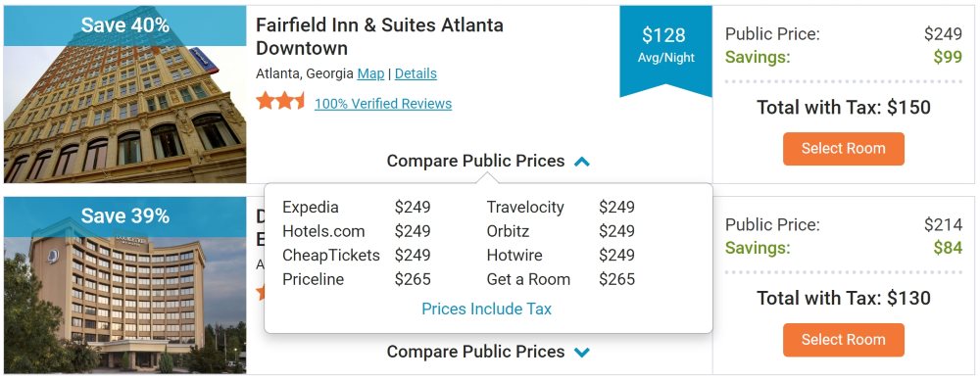Screen dimensions: 980x381
Task: Open 100% Verified Reviews link
Action: 383,104
